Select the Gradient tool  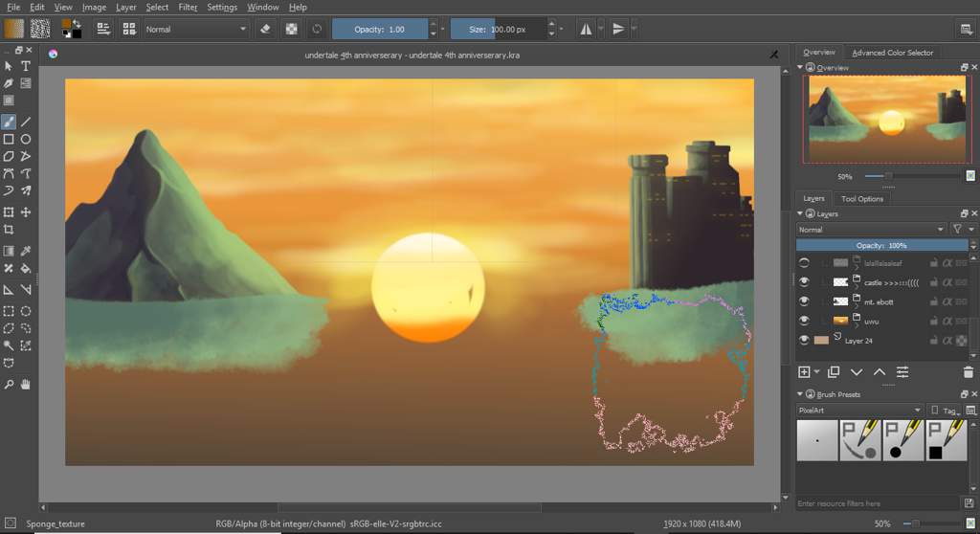point(8,251)
